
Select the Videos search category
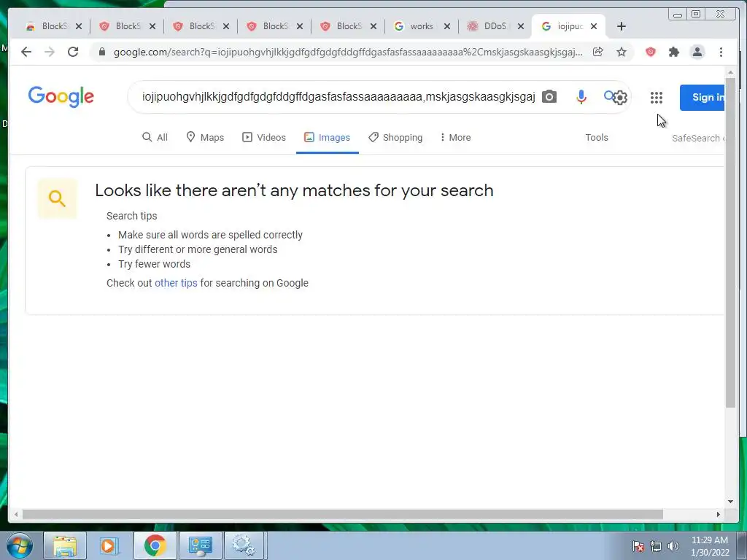click(264, 138)
